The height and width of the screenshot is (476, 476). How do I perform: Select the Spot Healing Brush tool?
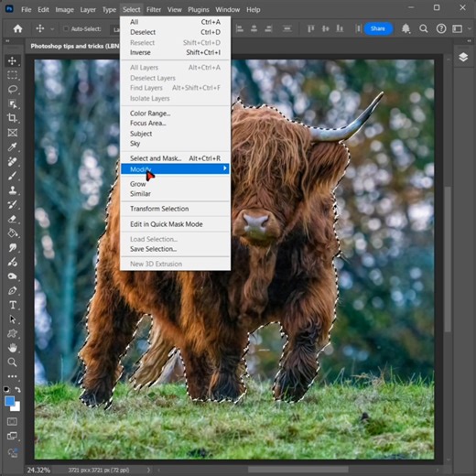(x=12, y=161)
